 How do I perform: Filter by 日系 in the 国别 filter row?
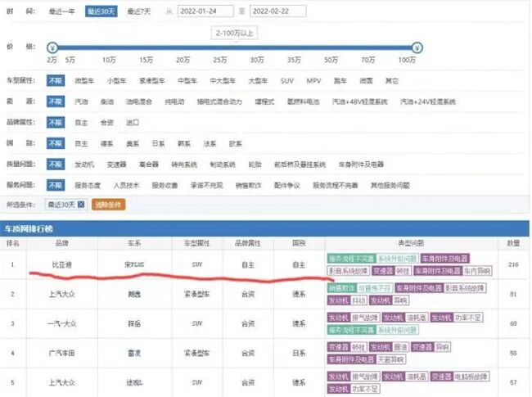(158, 143)
